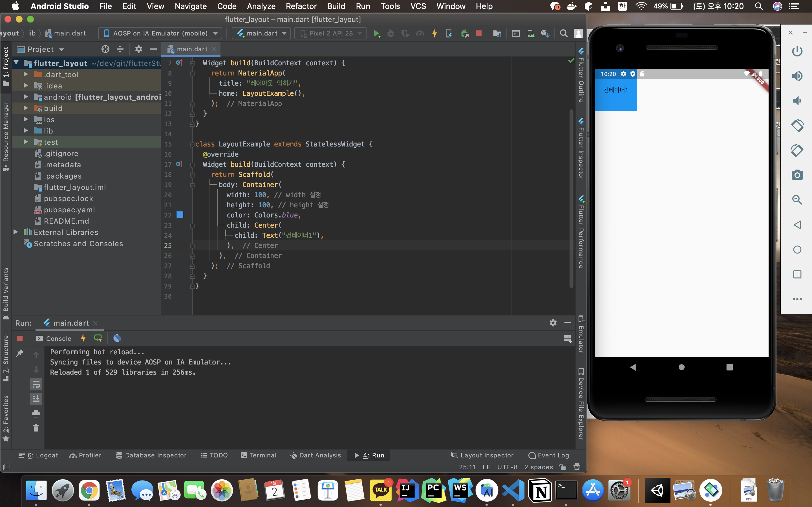Open the Event Log panel
This screenshot has height=507, width=812.
point(549,455)
